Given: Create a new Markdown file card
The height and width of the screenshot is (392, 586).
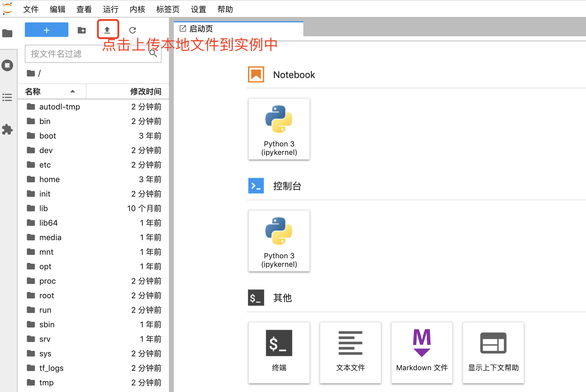Looking at the screenshot, I should click(422, 353).
